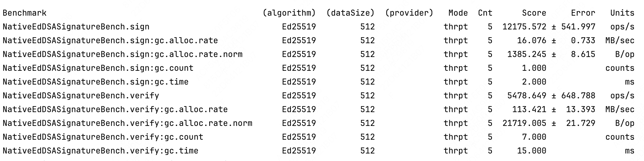
Task: Click the Mode column header
Action: [x=458, y=13]
